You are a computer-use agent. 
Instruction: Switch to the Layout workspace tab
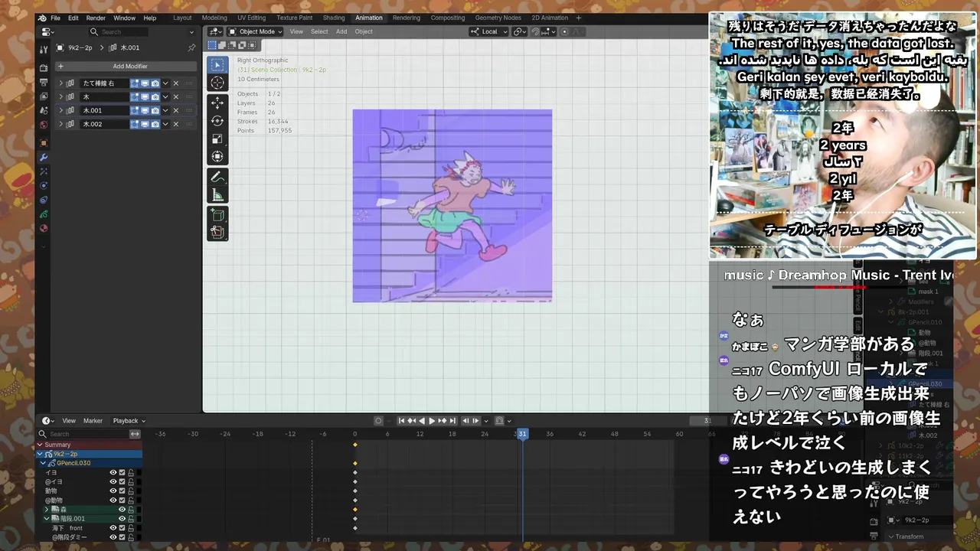pos(182,18)
